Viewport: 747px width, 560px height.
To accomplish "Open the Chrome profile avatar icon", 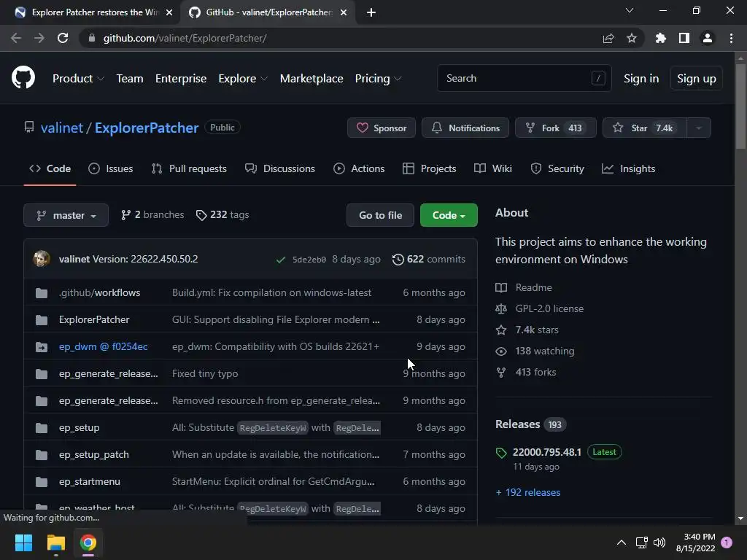I will 708,38.
